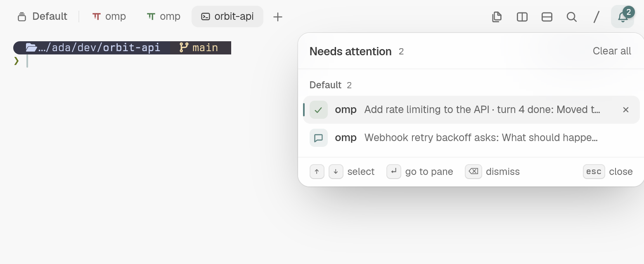Click Clear all in Needs attention panel
This screenshot has width=644, height=264.
612,51
